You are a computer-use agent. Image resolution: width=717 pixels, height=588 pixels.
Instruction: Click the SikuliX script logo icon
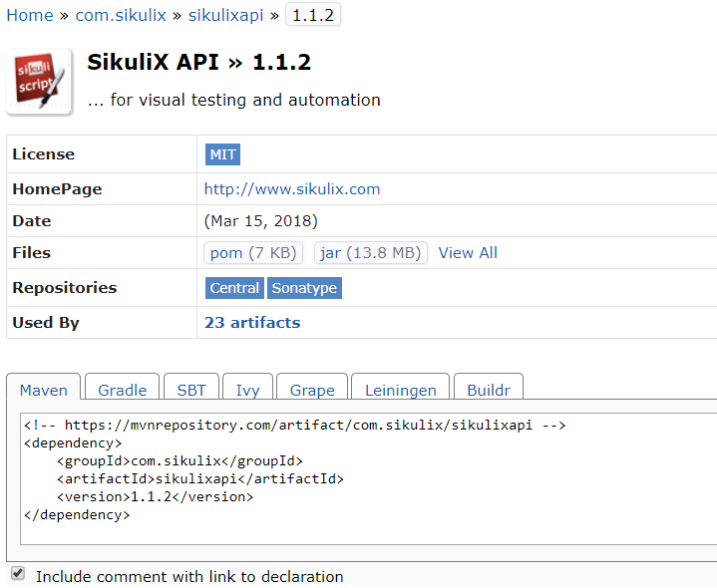coord(39,82)
